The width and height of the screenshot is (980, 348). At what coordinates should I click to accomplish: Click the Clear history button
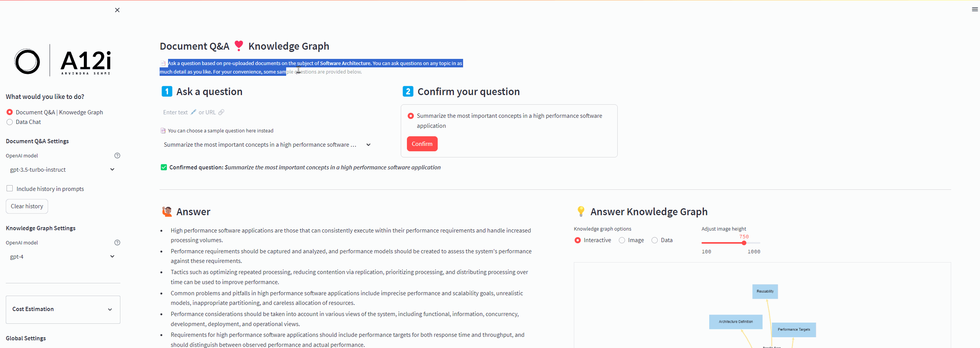(x=27, y=206)
